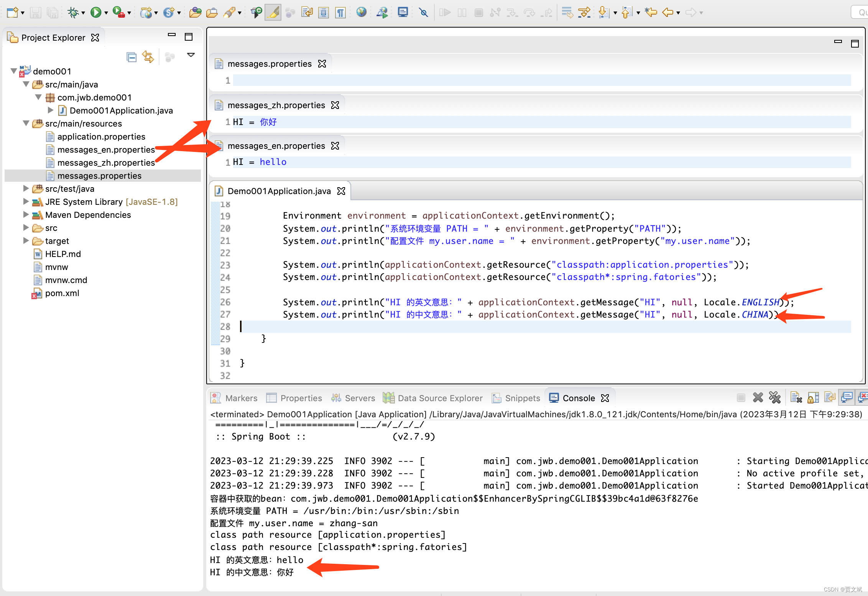
Task: Click Remove Launch X icon in Console
Action: coord(758,398)
